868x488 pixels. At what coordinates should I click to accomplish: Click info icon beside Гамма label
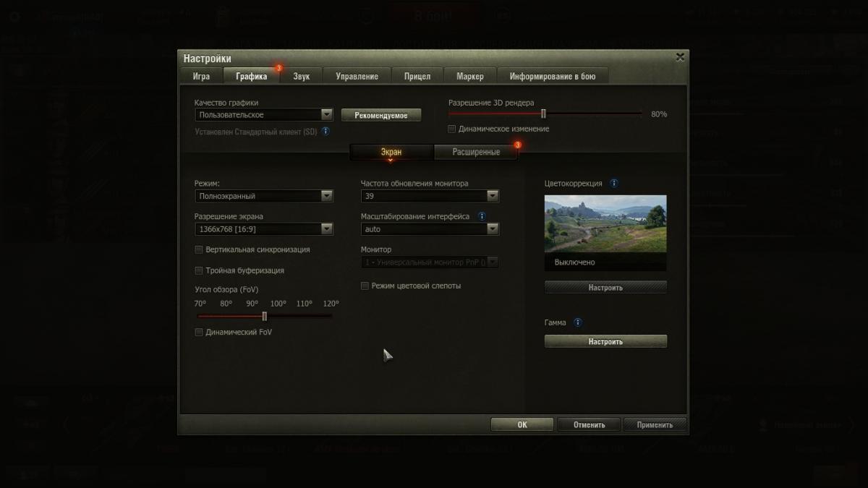click(x=577, y=322)
